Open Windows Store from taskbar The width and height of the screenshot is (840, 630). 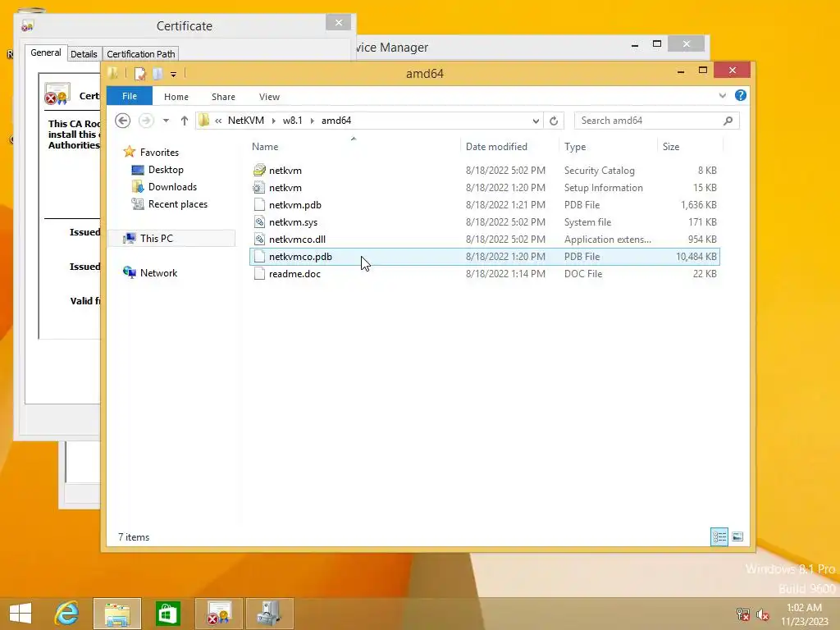point(167,614)
